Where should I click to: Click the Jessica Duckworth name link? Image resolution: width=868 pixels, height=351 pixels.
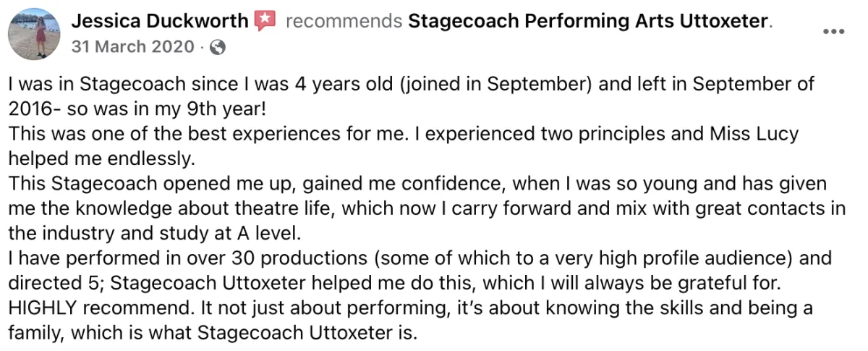(x=160, y=22)
